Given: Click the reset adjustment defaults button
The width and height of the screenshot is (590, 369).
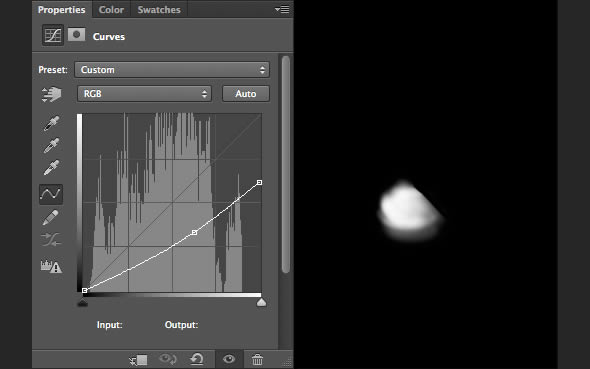Looking at the screenshot, I should click(x=197, y=359).
